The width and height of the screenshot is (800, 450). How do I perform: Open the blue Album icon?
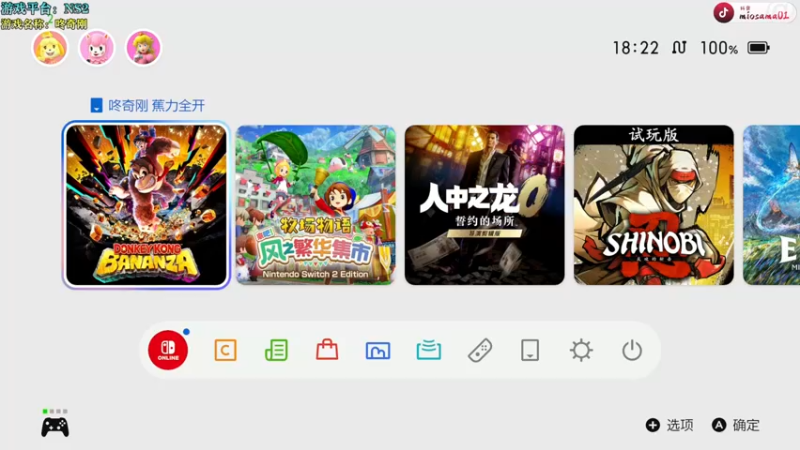tap(378, 351)
